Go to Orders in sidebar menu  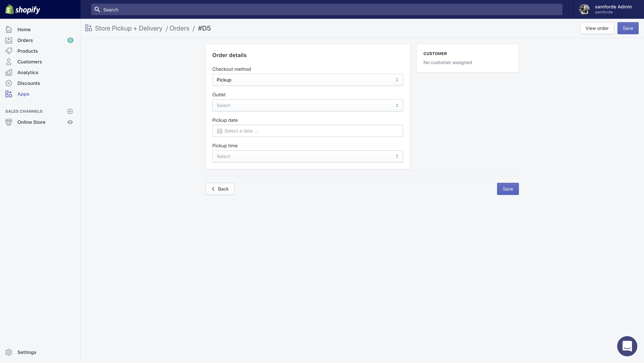[25, 40]
